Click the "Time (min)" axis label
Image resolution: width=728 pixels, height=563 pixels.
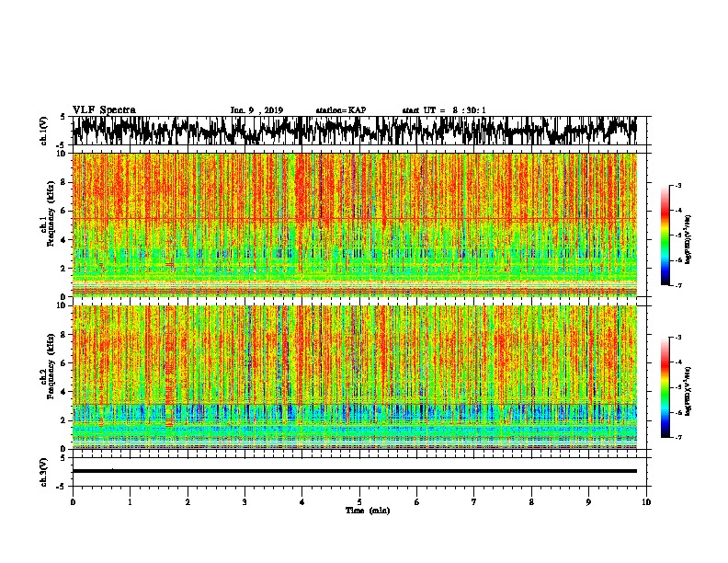pos(368,511)
